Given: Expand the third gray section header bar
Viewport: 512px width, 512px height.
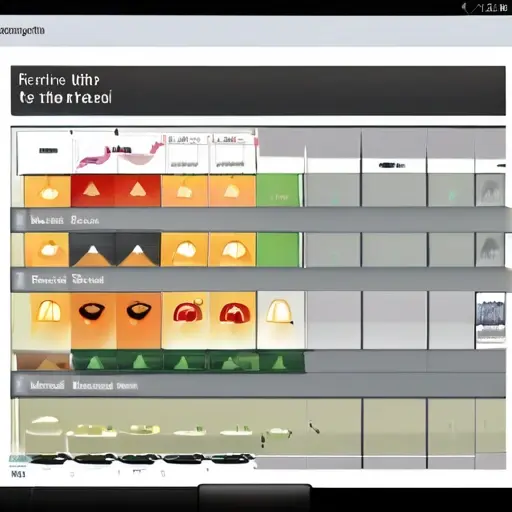Looking at the screenshot, I should pyautogui.click(x=258, y=385).
